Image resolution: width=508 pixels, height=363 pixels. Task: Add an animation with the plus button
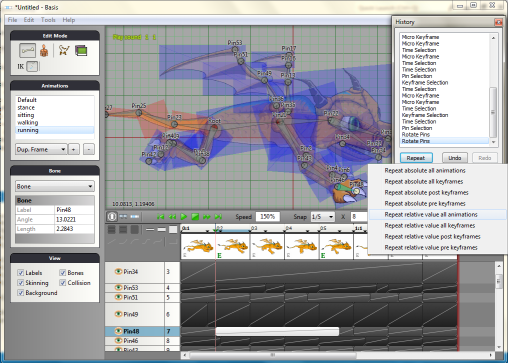(74, 149)
